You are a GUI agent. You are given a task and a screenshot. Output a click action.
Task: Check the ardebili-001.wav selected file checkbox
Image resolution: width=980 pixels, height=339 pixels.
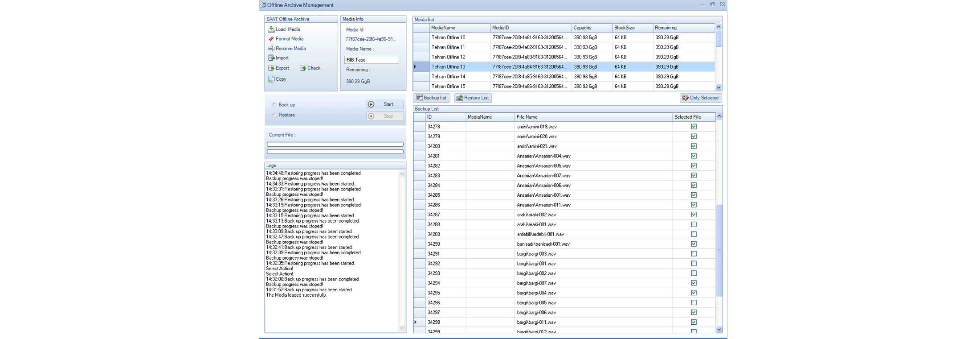[694, 234]
